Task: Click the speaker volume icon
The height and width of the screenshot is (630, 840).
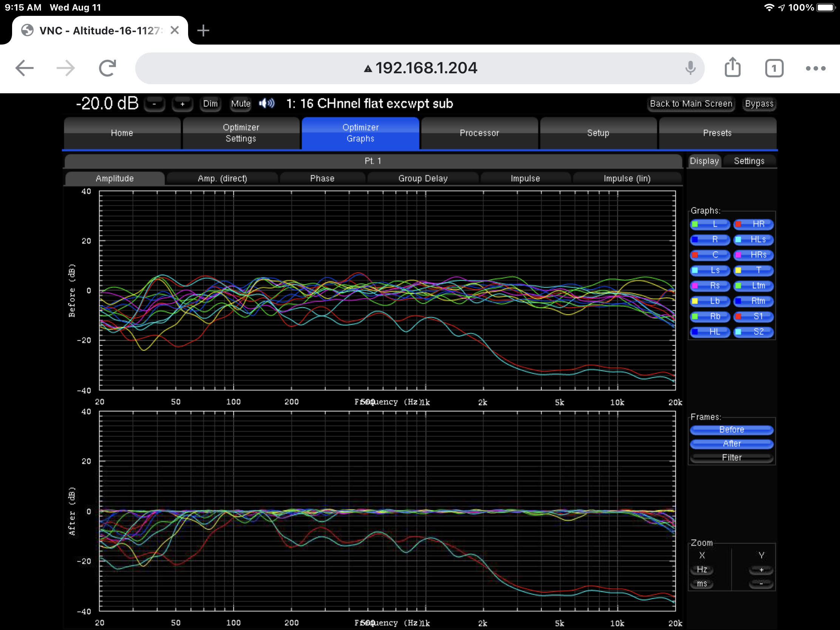Action: point(267,103)
